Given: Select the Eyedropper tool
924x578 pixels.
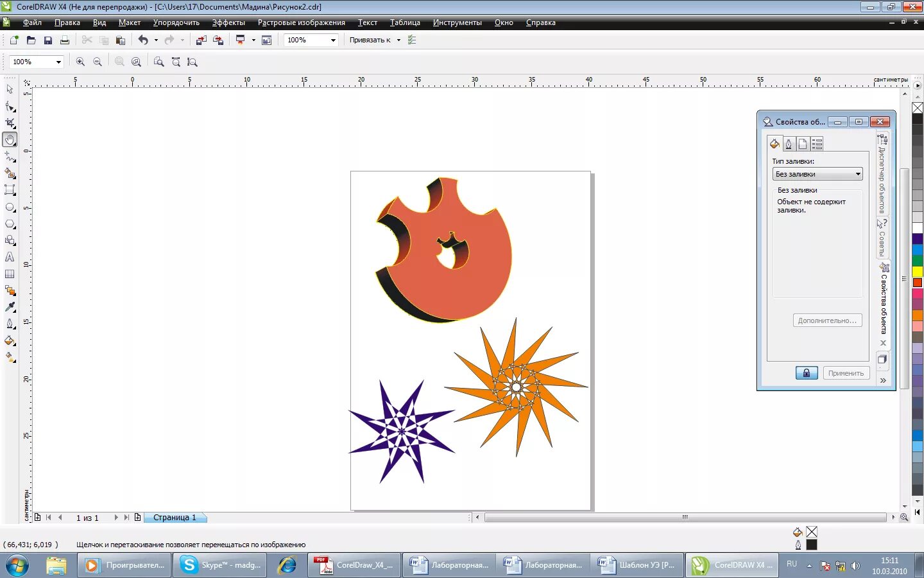Looking at the screenshot, I should (10, 308).
